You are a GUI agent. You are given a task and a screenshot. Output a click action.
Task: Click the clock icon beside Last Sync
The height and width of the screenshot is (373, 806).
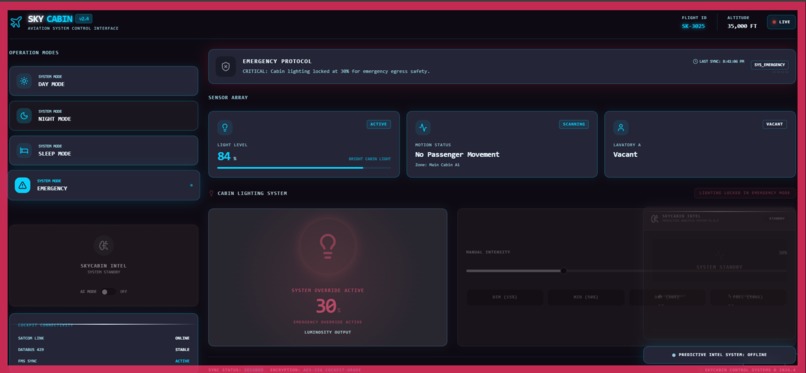tap(695, 61)
